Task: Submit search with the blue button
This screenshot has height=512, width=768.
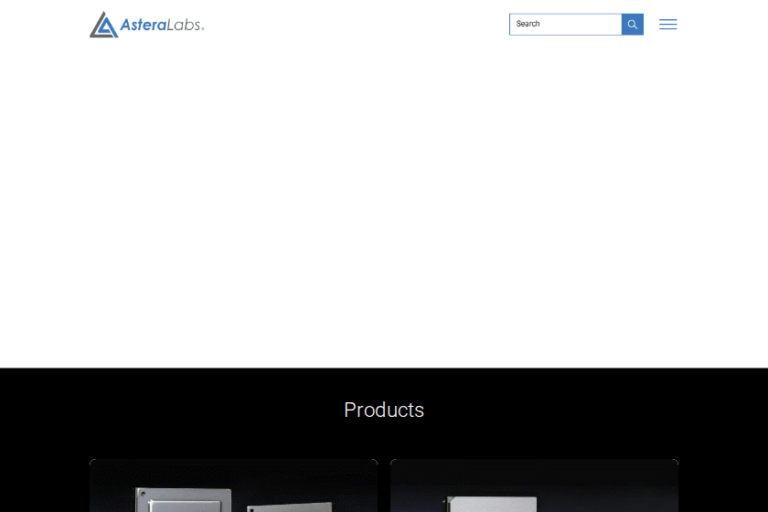Action: pyautogui.click(x=632, y=24)
